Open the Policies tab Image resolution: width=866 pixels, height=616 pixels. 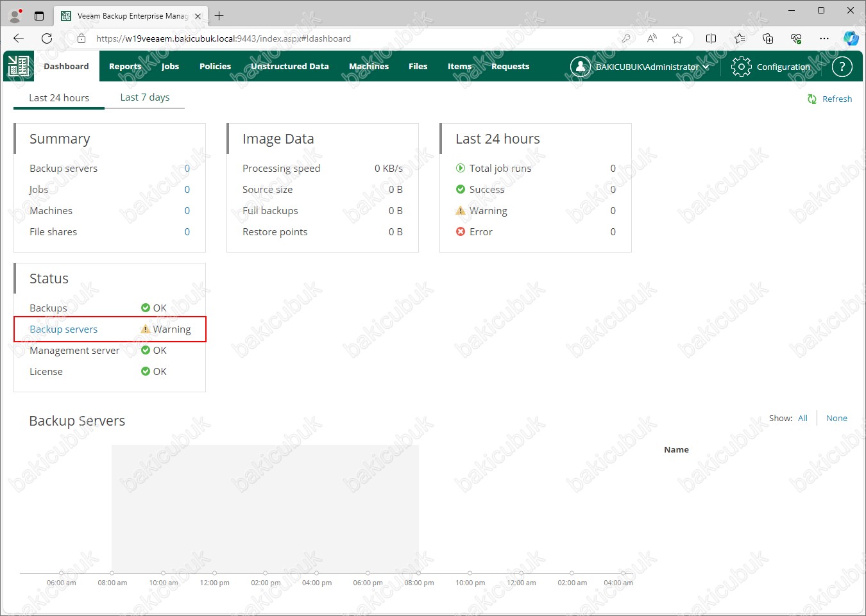coord(215,66)
